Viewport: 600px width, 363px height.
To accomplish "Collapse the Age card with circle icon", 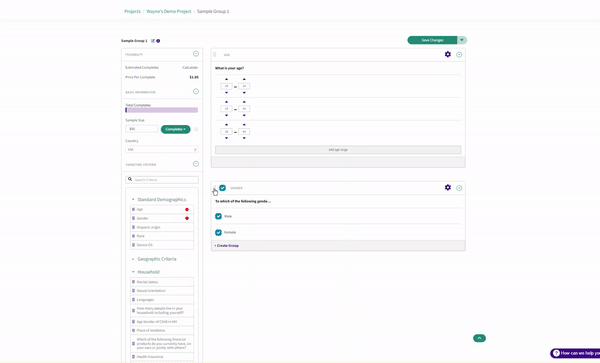I will (x=459, y=55).
